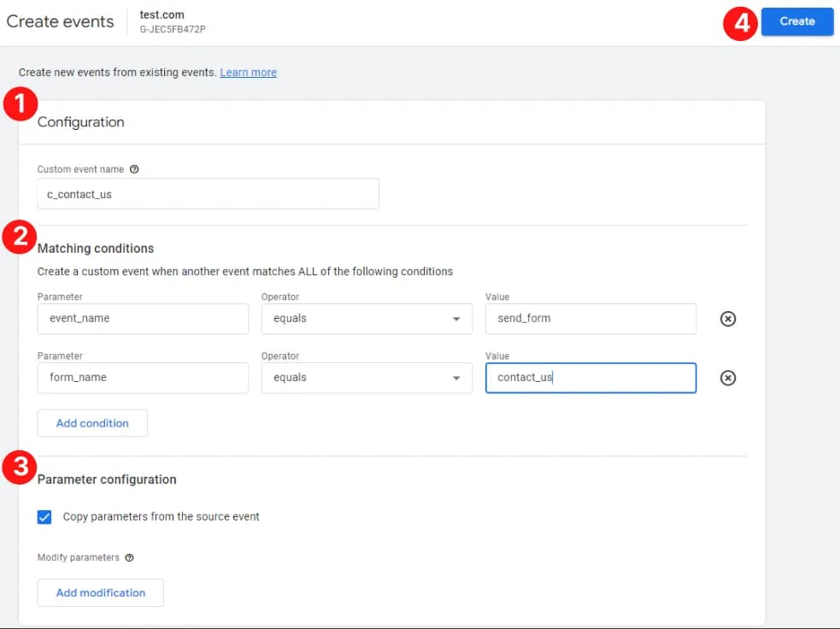Image resolution: width=840 pixels, height=629 pixels.
Task: Open operator dropdown for form_name condition
Action: (x=367, y=378)
